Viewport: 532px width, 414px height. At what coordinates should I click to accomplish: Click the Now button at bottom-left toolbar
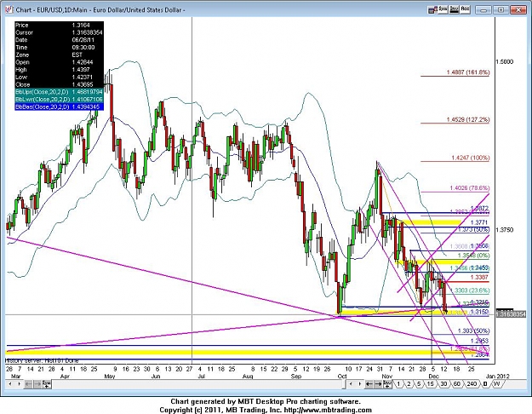click(47, 384)
